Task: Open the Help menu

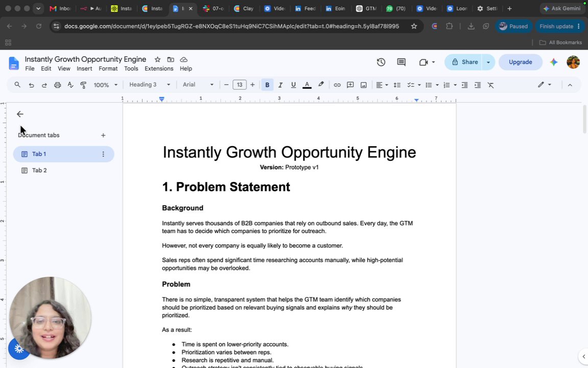Action: pyautogui.click(x=186, y=68)
